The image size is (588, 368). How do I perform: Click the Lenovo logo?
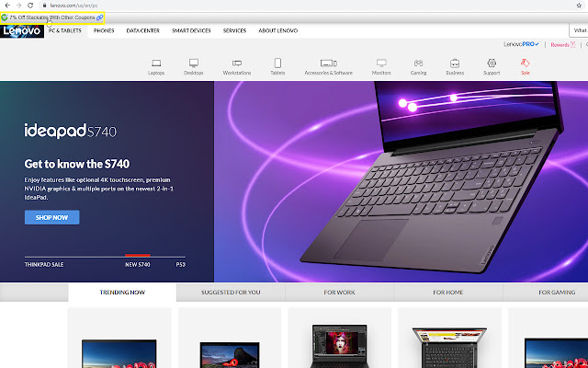coord(22,30)
